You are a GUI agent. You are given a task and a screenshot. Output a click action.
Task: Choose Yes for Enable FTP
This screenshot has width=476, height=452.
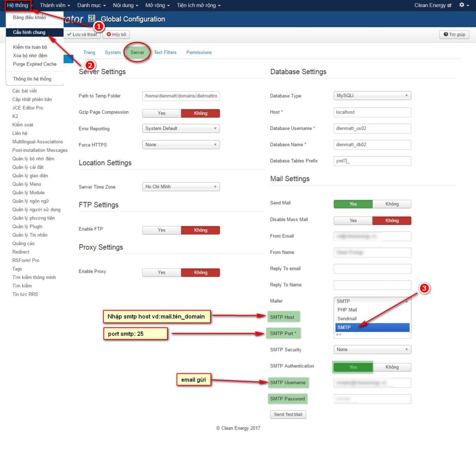[162, 230]
